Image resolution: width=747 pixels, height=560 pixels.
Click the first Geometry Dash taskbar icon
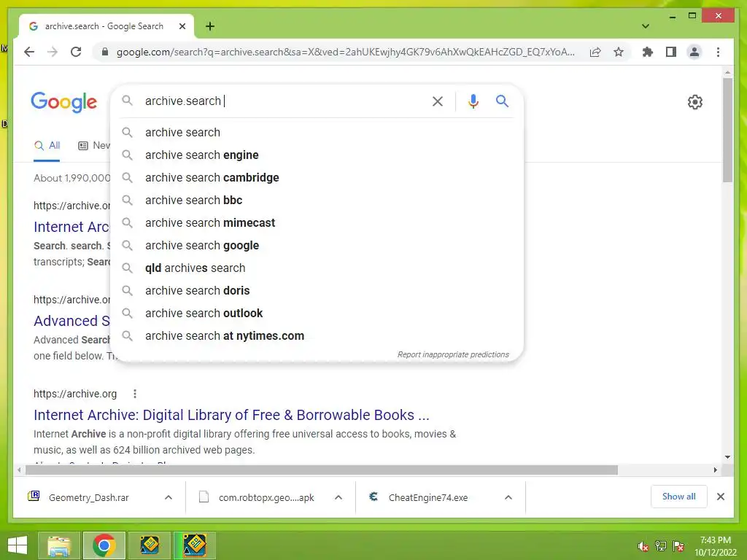pyautogui.click(x=150, y=545)
